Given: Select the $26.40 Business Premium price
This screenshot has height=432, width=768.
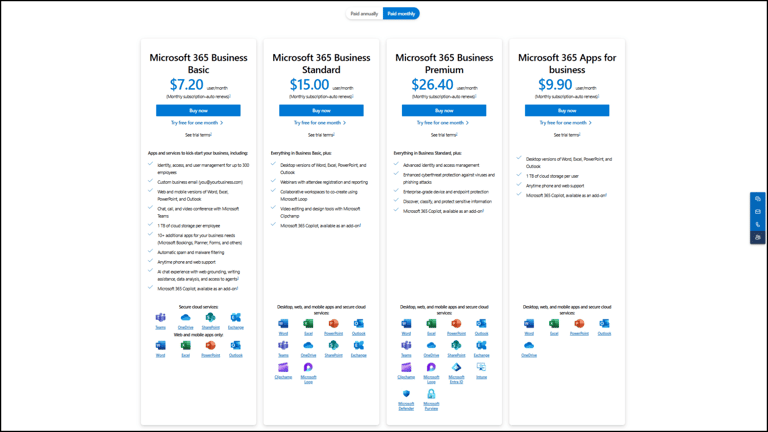Looking at the screenshot, I should (x=432, y=85).
